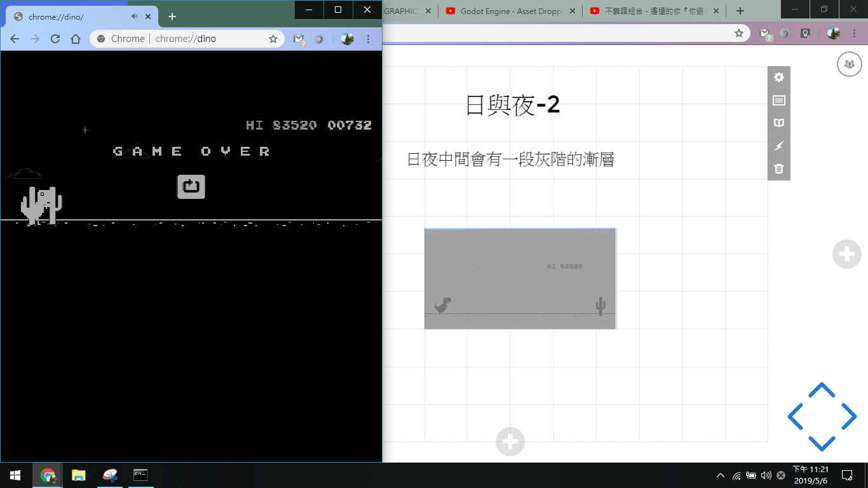
Task: Open the Windows notification center
Action: (847, 475)
